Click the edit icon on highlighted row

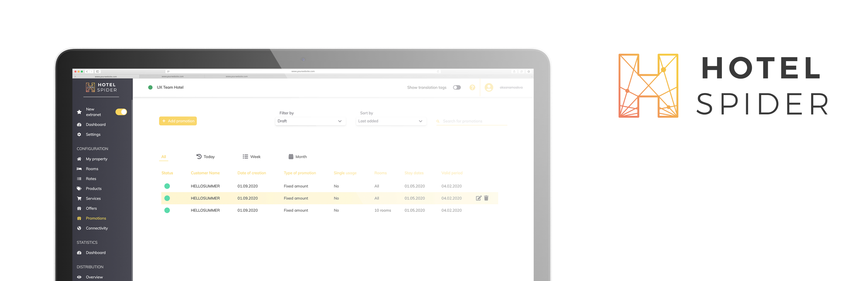tap(479, 198)
